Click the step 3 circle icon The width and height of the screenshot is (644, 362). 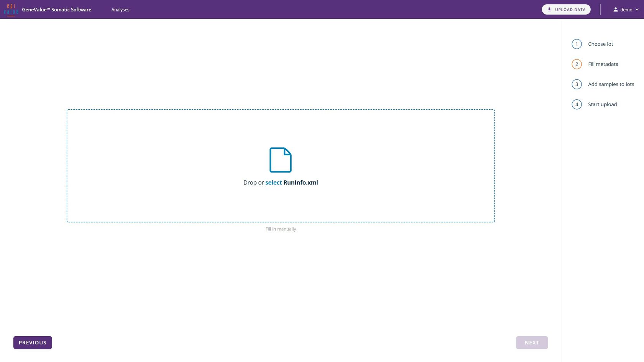point(577,84)
